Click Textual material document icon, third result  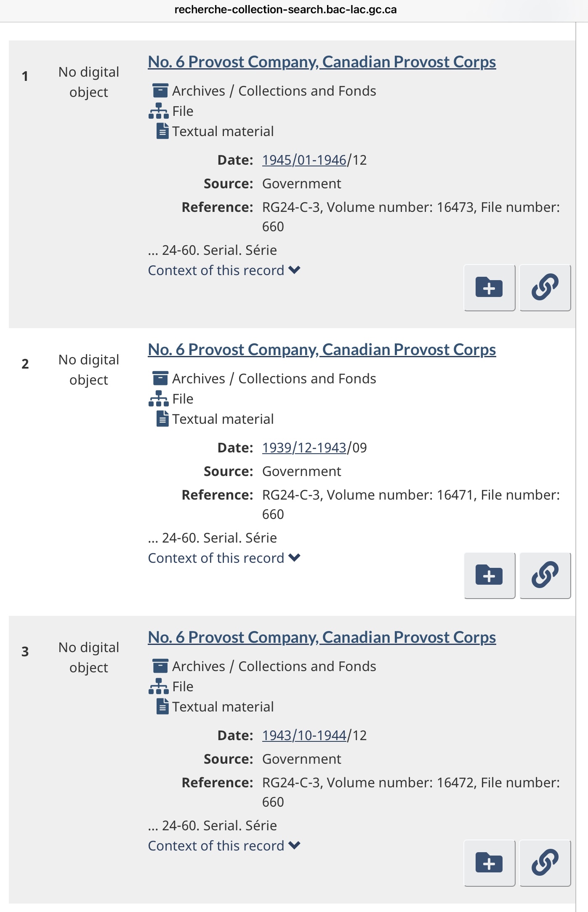pyautogui.click(x=162, y=706)
